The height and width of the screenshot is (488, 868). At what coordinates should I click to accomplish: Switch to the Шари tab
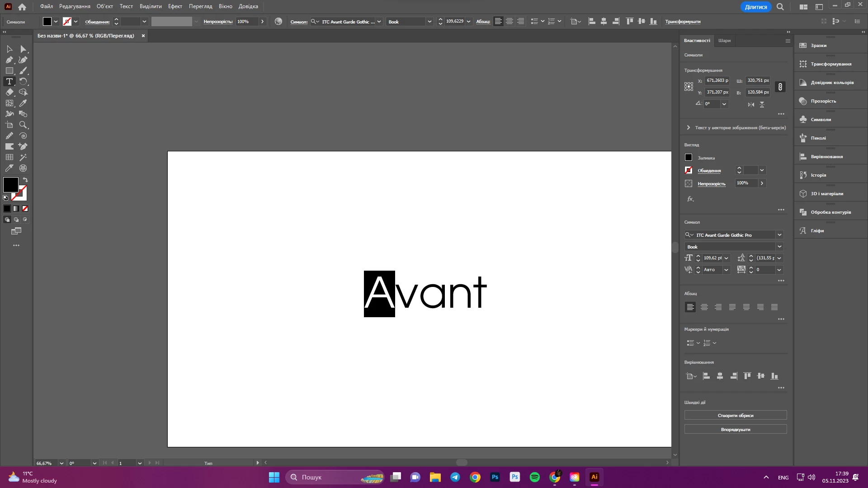(x=724, y=41)
